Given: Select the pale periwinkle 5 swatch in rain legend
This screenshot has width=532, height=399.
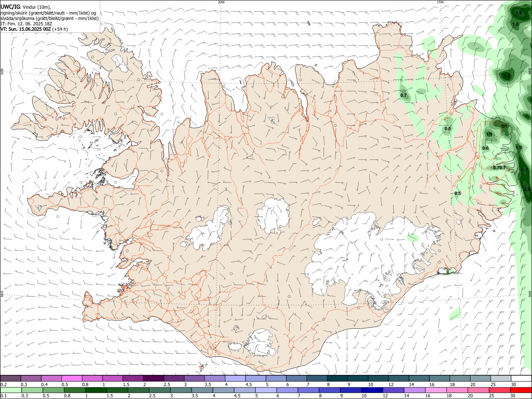Looking at the screenshot, I should tap(266, 390).
